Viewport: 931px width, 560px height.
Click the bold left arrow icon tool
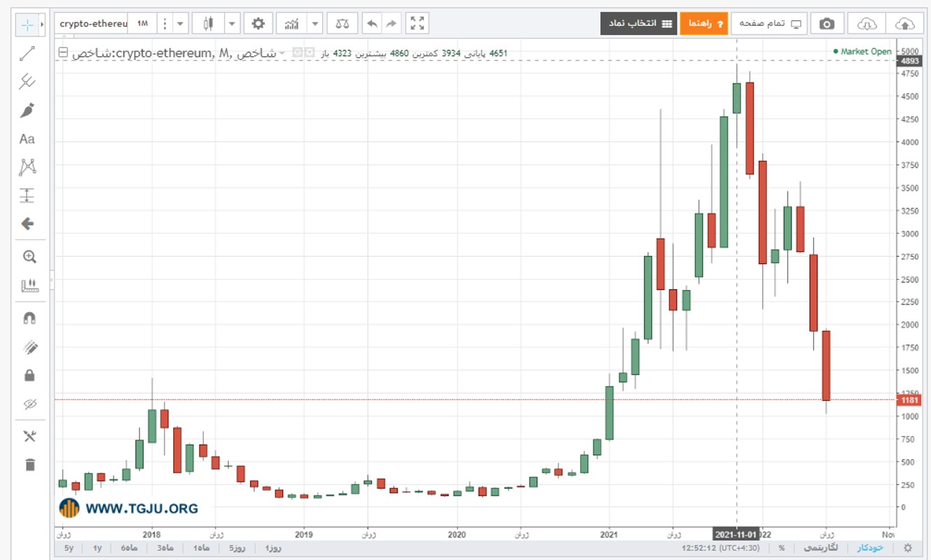click(27, 224)
